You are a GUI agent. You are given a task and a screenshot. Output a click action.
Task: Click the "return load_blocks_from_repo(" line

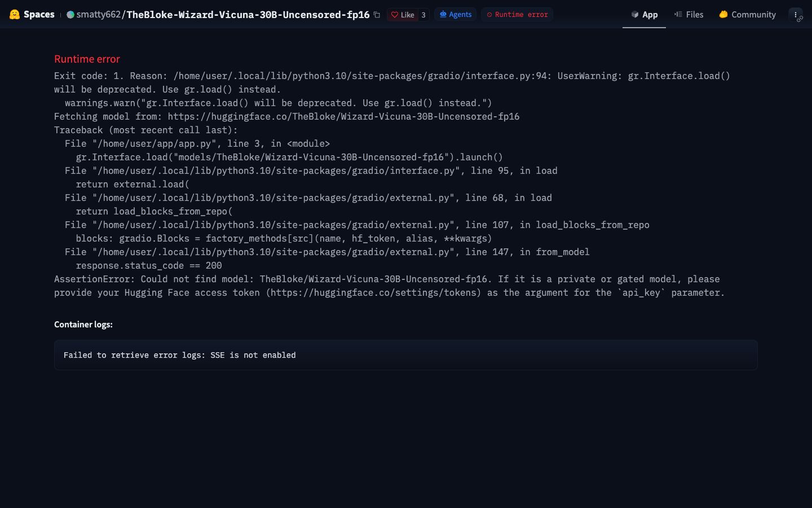tap(154, 211)
